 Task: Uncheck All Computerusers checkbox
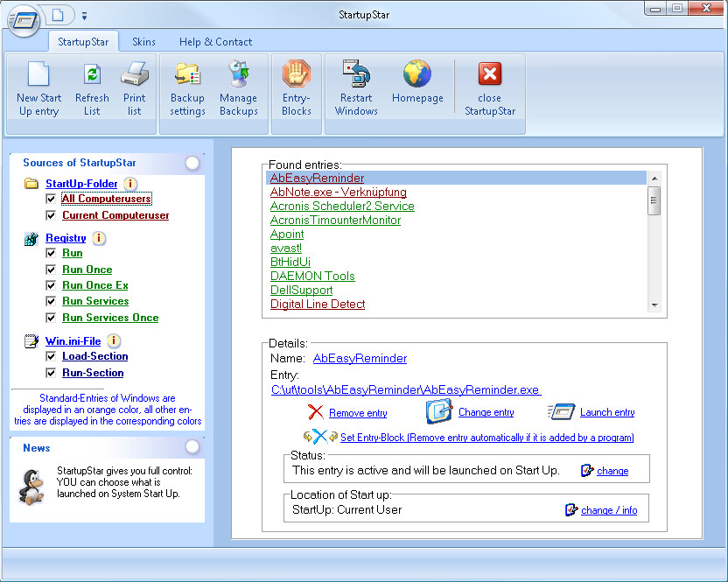point(51,199)
